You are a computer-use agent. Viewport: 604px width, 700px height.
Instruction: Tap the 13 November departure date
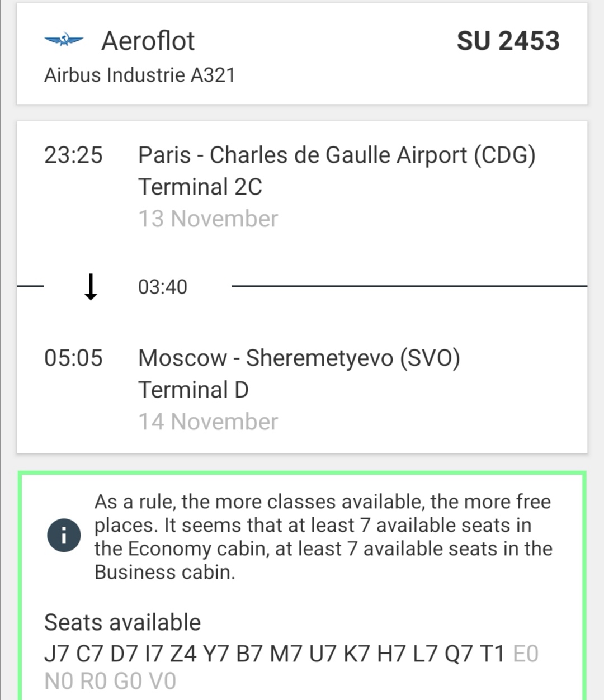pyautogui.click(x=208, y=219)
